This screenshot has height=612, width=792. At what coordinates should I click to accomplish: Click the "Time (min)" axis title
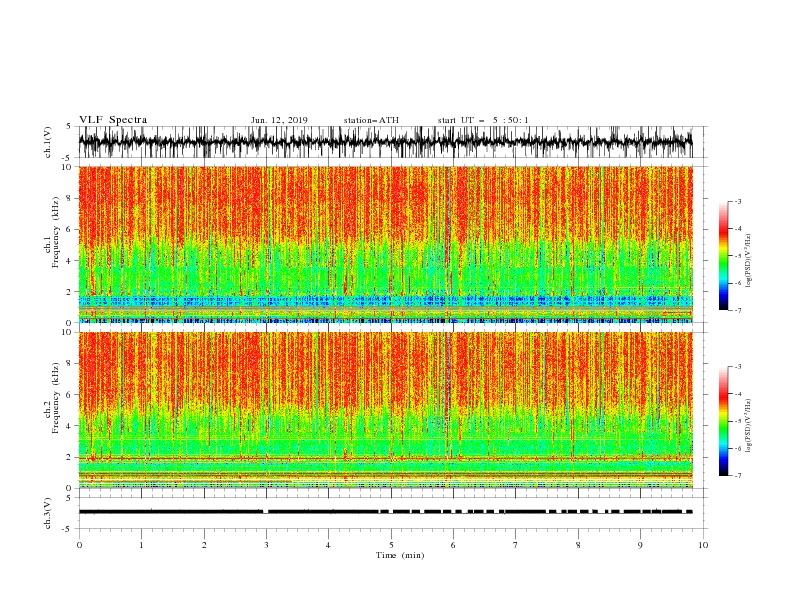point(400,555)
